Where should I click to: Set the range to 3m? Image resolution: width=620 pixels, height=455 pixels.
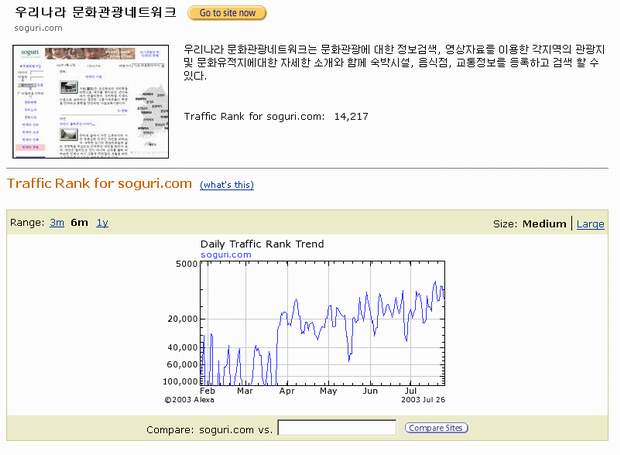tap(56, 222)
